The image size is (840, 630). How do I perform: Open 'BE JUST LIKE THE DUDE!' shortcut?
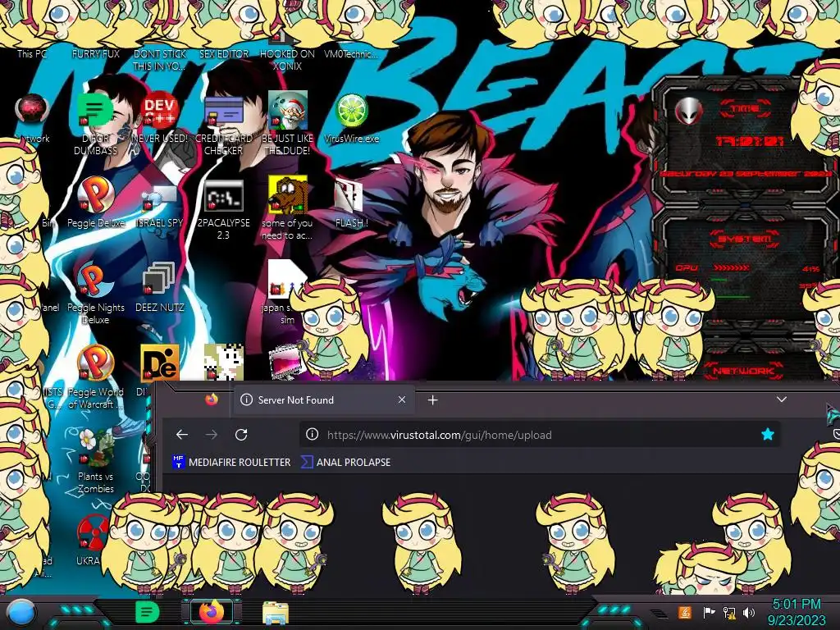click(x=288, y=111)
